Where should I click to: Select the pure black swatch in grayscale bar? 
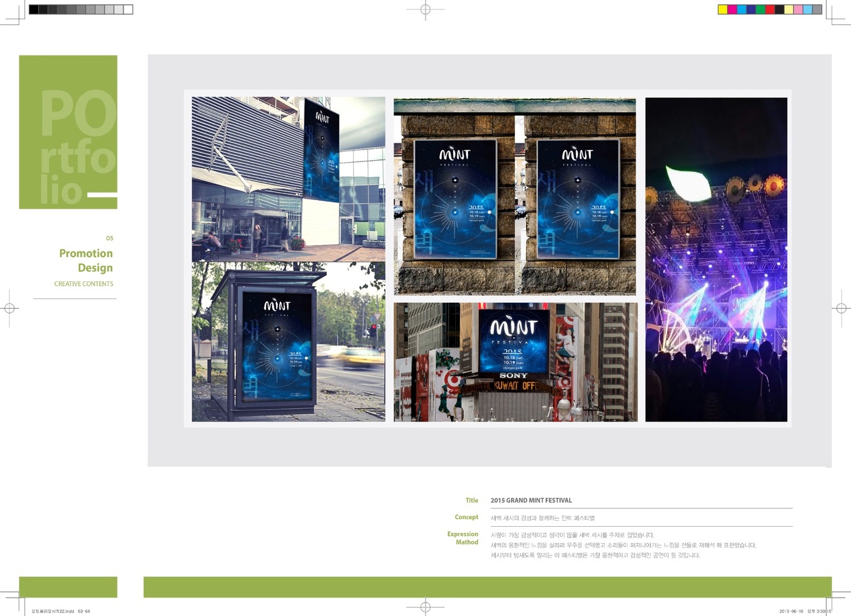pyautogui.click(x=34, y=9)
